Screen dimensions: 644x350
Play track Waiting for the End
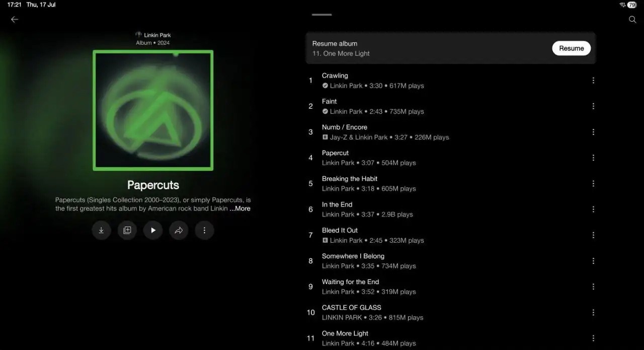[x=450, y=287]
